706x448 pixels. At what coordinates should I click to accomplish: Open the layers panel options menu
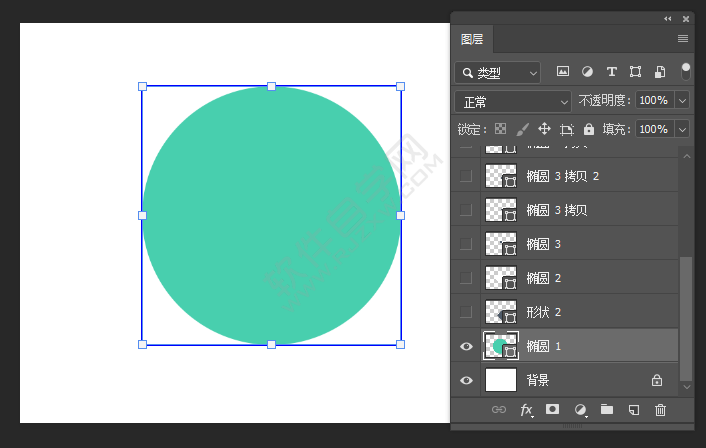(x=683, y=39)
